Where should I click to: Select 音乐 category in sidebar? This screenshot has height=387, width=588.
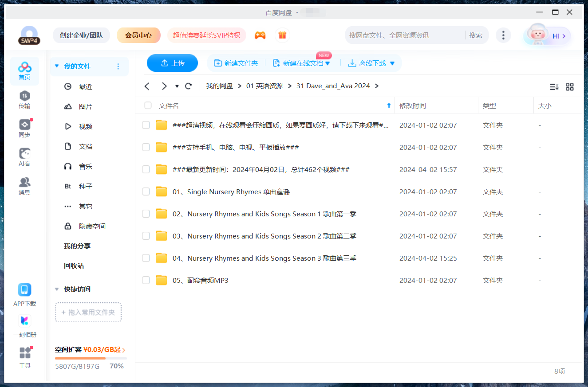coord(86,166)
